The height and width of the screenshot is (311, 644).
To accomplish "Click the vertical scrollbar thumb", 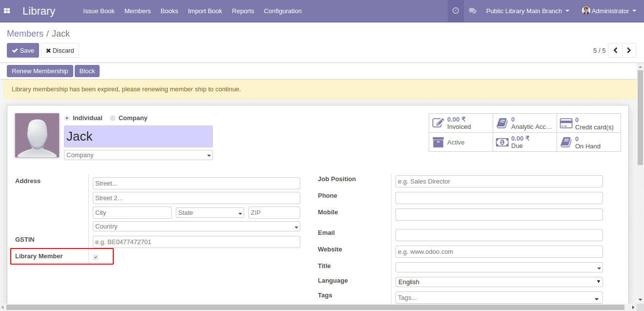I will click(x=641, y=117).
